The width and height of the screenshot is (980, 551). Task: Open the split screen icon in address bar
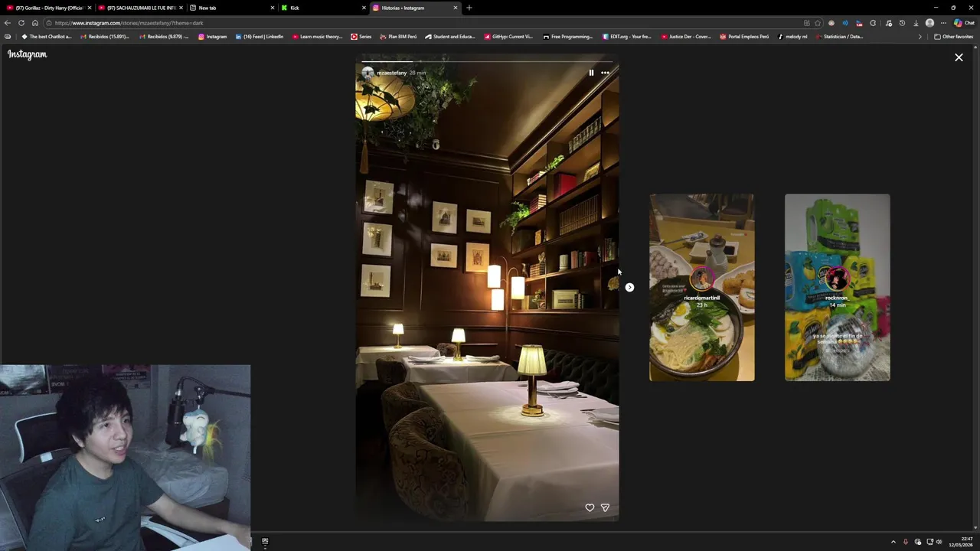(807, 23)
